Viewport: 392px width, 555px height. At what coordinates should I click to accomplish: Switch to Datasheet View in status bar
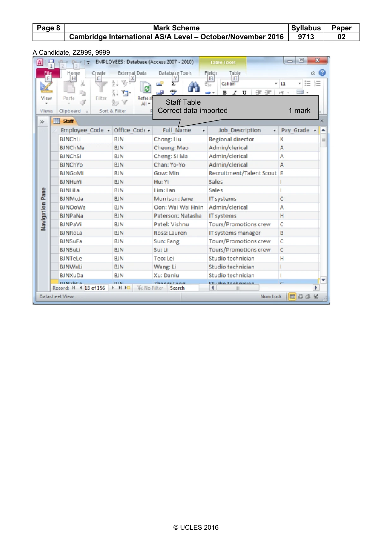tap(292, 297)
